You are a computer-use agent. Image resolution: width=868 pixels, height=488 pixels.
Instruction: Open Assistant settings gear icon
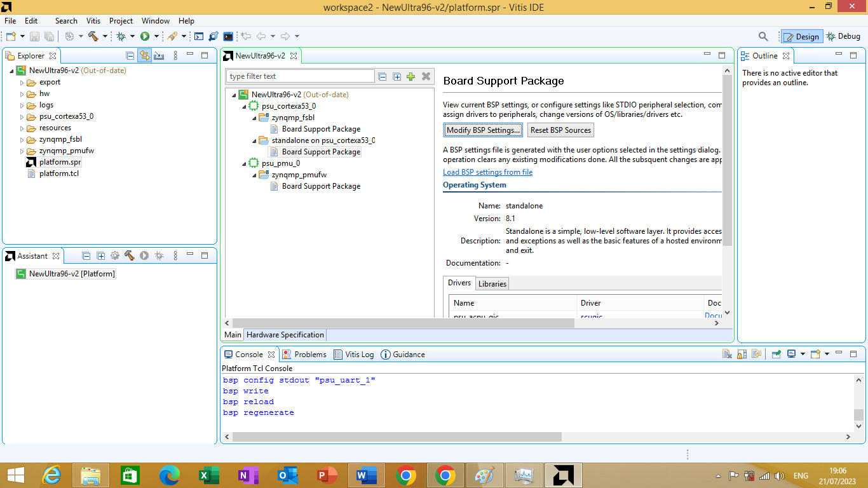click(x=115, y=256)
